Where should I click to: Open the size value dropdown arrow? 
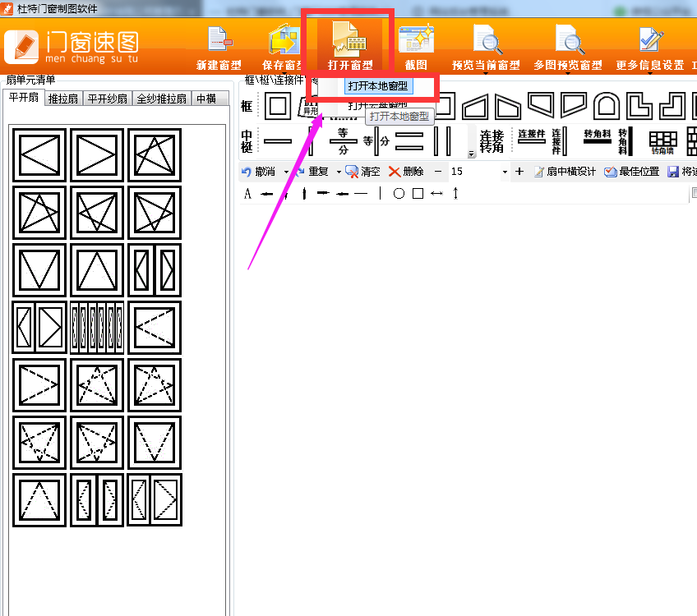(505, 172)
